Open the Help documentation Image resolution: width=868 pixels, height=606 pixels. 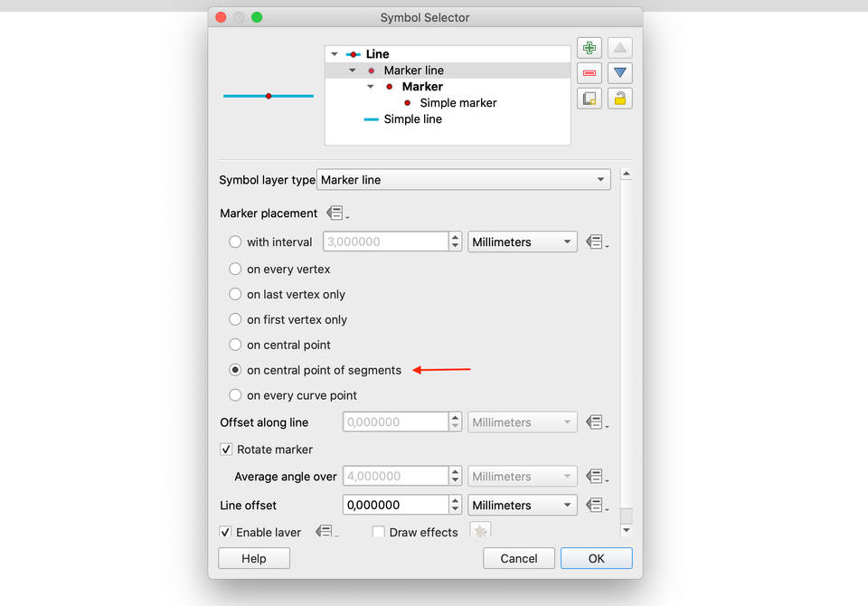(x=253, y=558)
